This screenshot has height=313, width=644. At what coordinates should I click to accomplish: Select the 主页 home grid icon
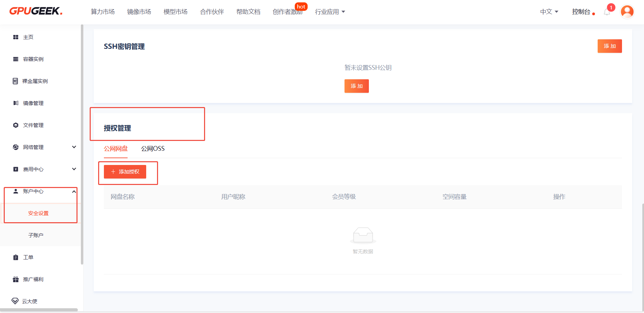pos(16,37)
